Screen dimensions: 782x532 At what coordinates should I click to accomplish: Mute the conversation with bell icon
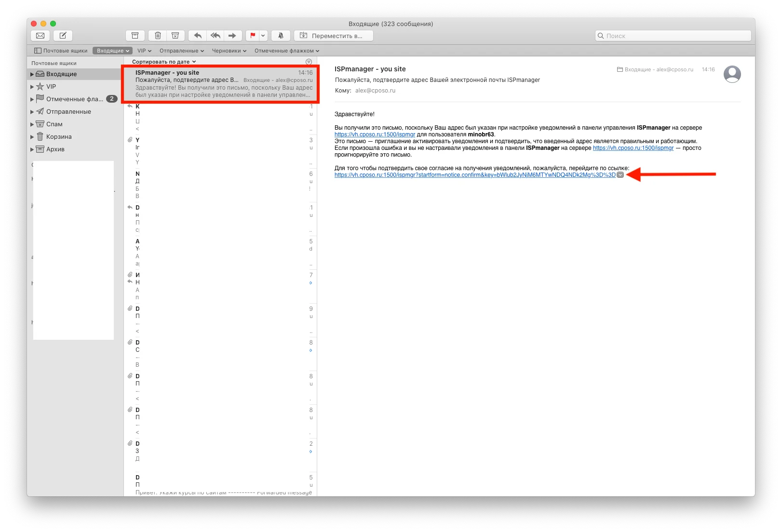281,36
